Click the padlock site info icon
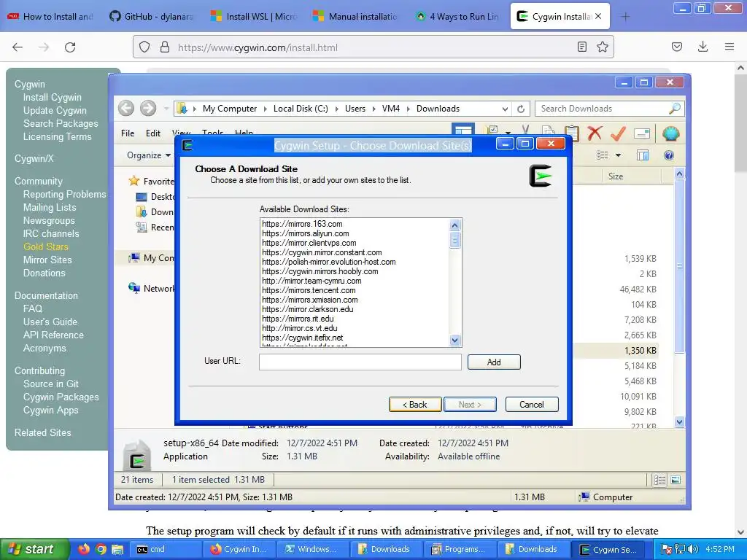The height and width of the screenshot is (560, 747). pos(165,47)
